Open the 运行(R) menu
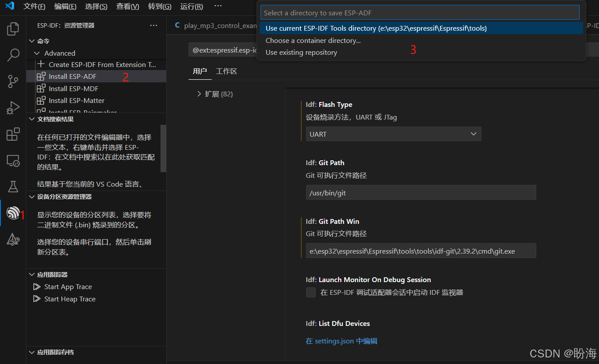The width and height of the screenshot is (599, 364). click(192, 7)
